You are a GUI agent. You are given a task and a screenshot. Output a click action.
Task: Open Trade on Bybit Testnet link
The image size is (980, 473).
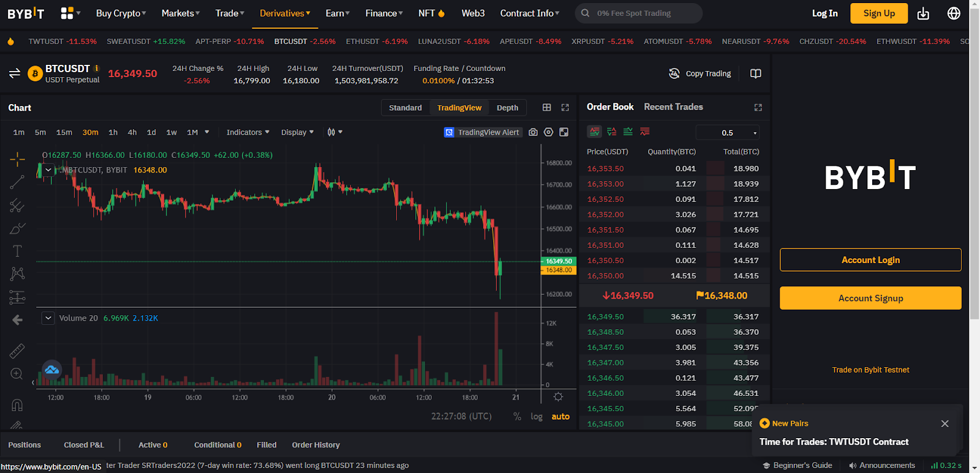[x=870, y=370]
